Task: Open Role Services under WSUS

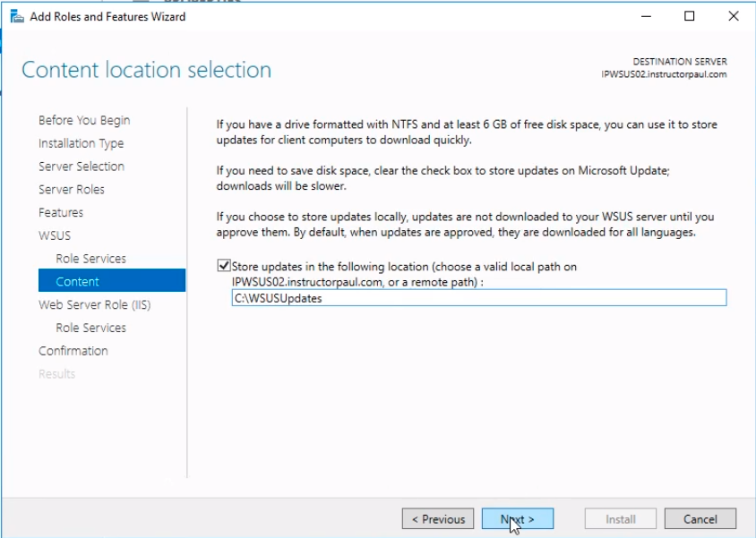Action: (x=90, y=259)
